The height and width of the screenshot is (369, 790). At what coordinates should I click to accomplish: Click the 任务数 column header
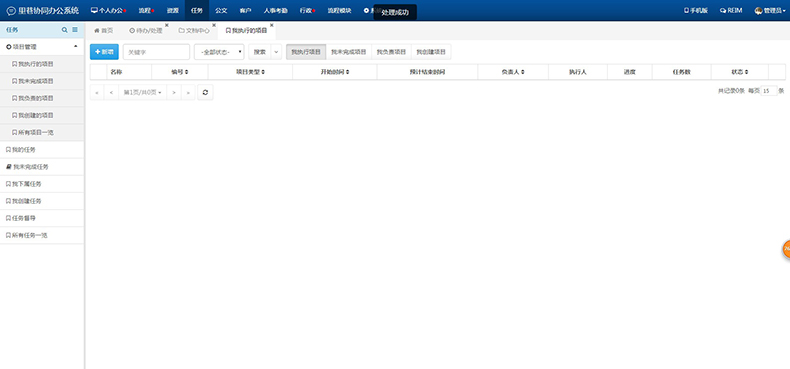[682, 72]
